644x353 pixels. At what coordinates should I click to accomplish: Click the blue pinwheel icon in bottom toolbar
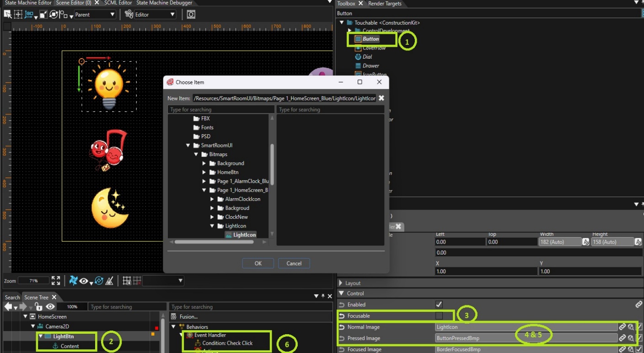click(x=73, y=281)
